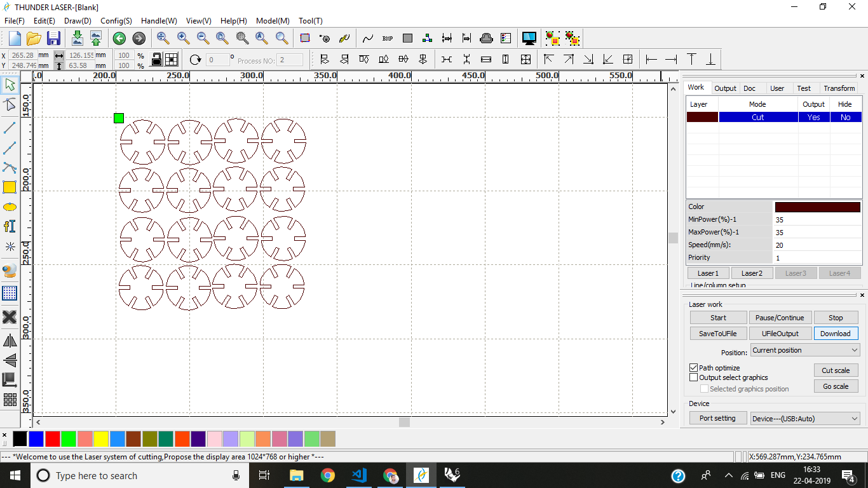Enable the Path optimize checkbox

(x=694, y=368)
